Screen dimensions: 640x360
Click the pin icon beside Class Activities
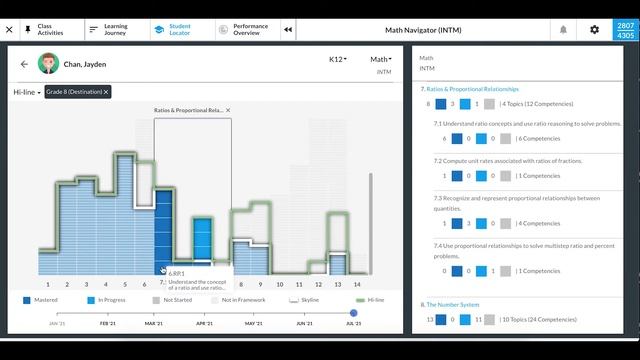coord(28,29)
